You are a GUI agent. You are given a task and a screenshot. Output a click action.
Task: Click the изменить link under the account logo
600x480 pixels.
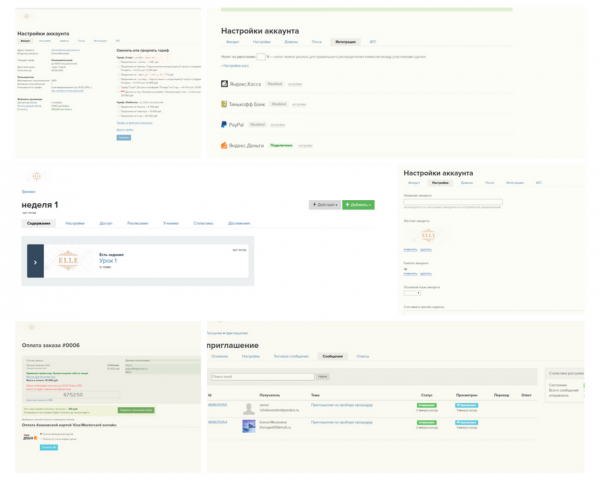pos(410,250)
